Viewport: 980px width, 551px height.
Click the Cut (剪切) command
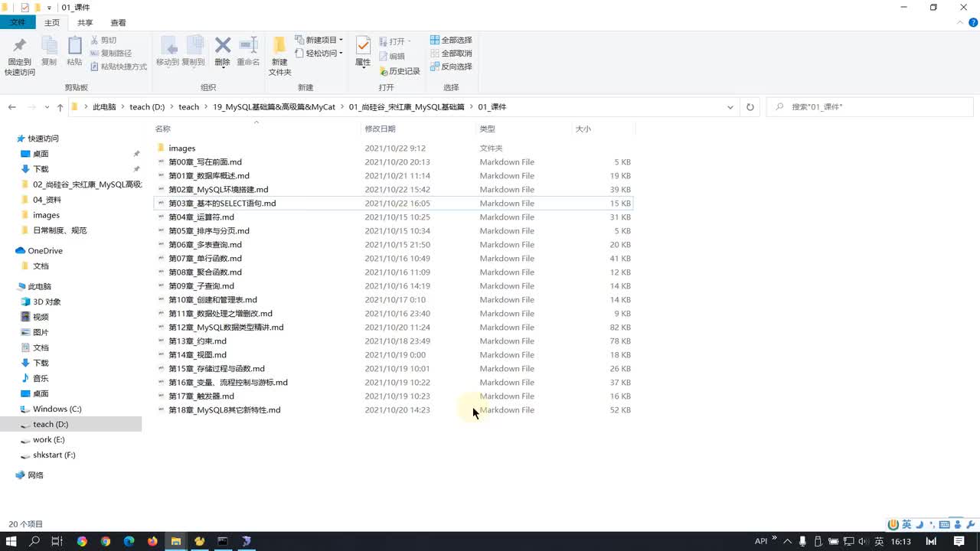103,40
